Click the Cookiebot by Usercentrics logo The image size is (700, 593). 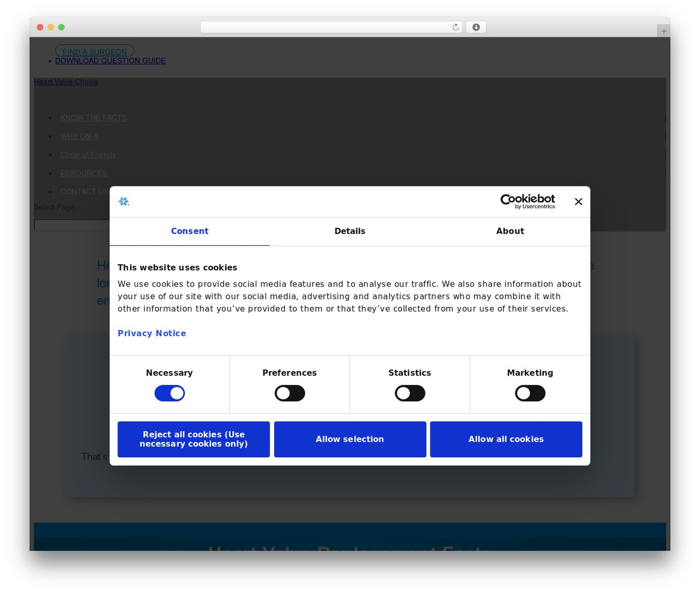coord(528,201)
